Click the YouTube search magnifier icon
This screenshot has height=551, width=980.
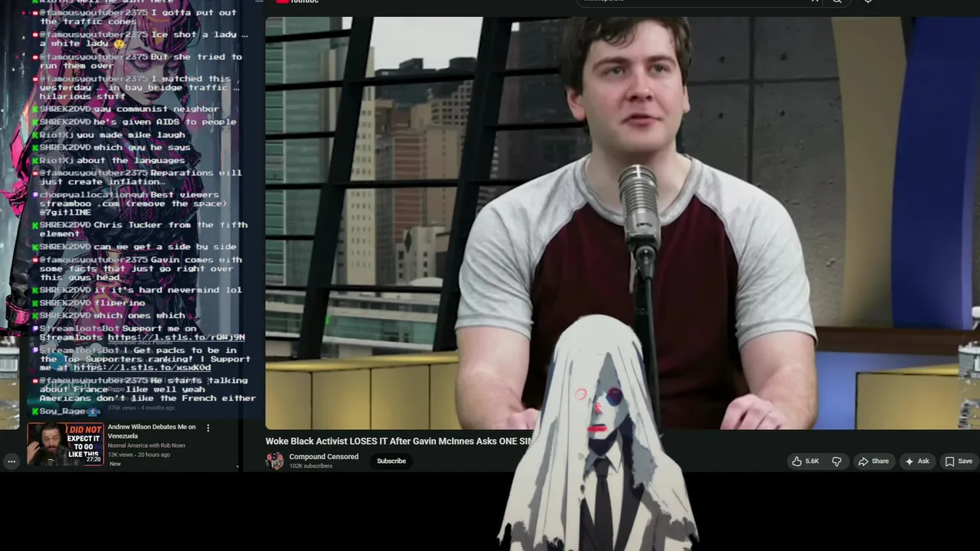click(x=837, y=2)
